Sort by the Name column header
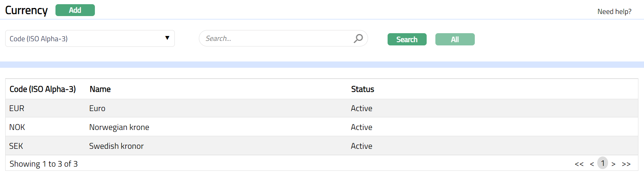Viewport: 644px width, 175px height. point(100,89)
